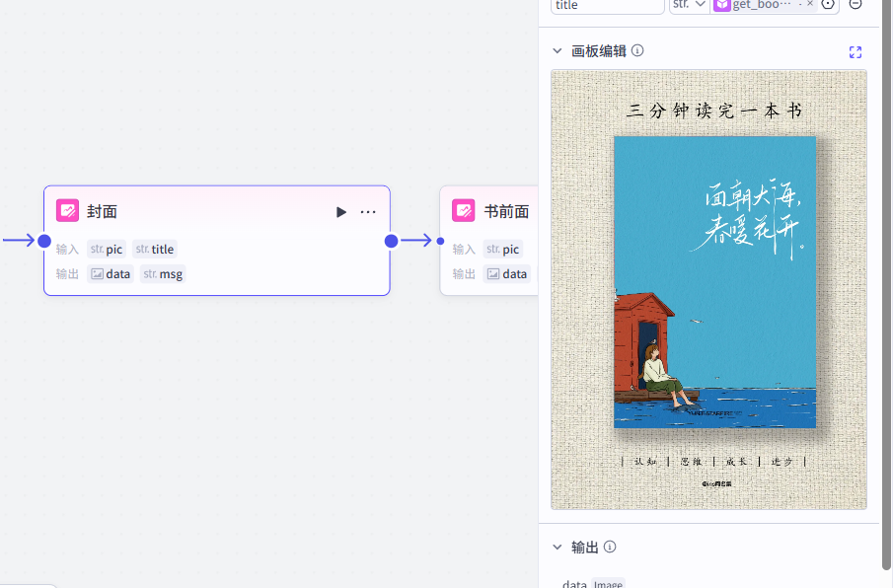Select the 封面 node title

(x=102, y=212)
